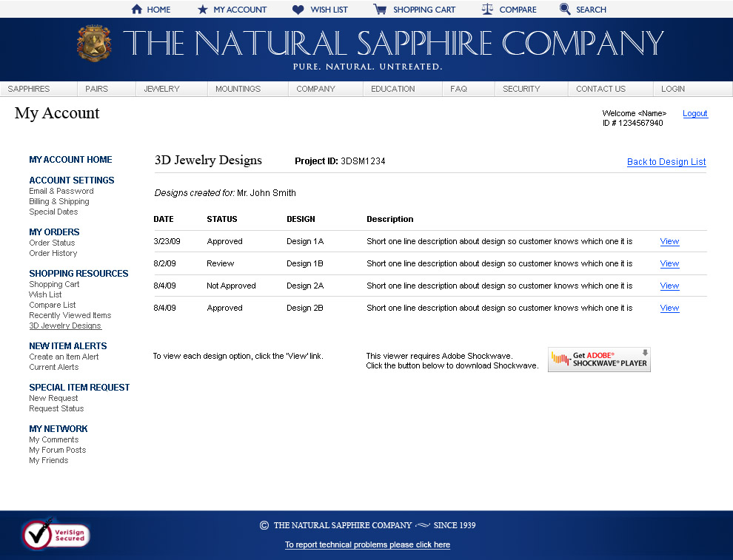Open the Sapphires menu
Screen dimensions: 733x560
(29, 89)
